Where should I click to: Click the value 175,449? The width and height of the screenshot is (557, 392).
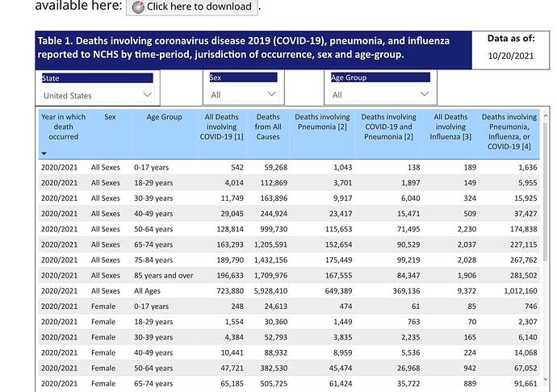point(338,260)
